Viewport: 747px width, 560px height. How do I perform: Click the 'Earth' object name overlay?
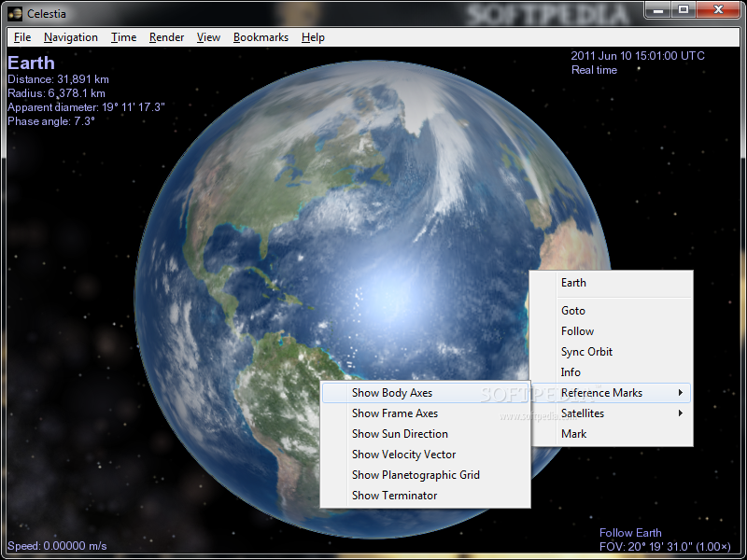point(31,63)
